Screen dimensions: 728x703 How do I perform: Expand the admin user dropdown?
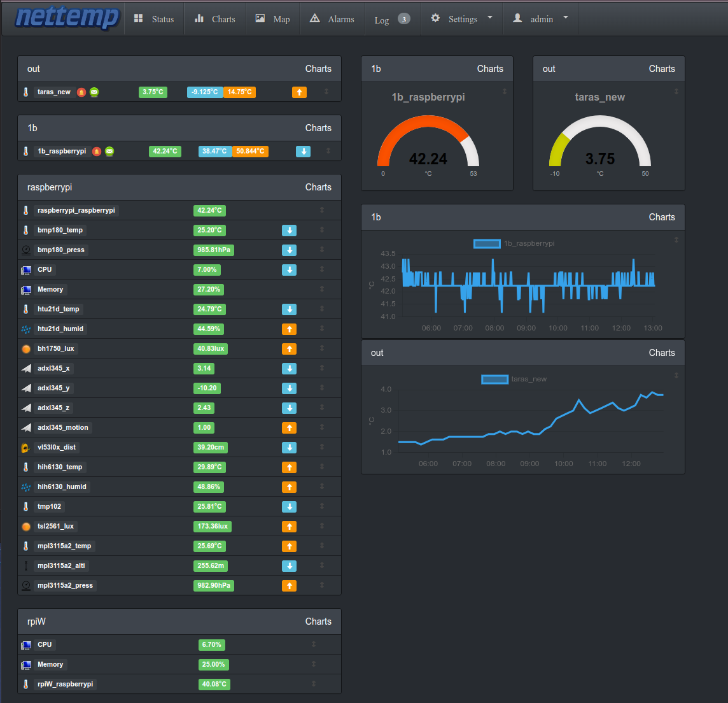tap(540, 19)
